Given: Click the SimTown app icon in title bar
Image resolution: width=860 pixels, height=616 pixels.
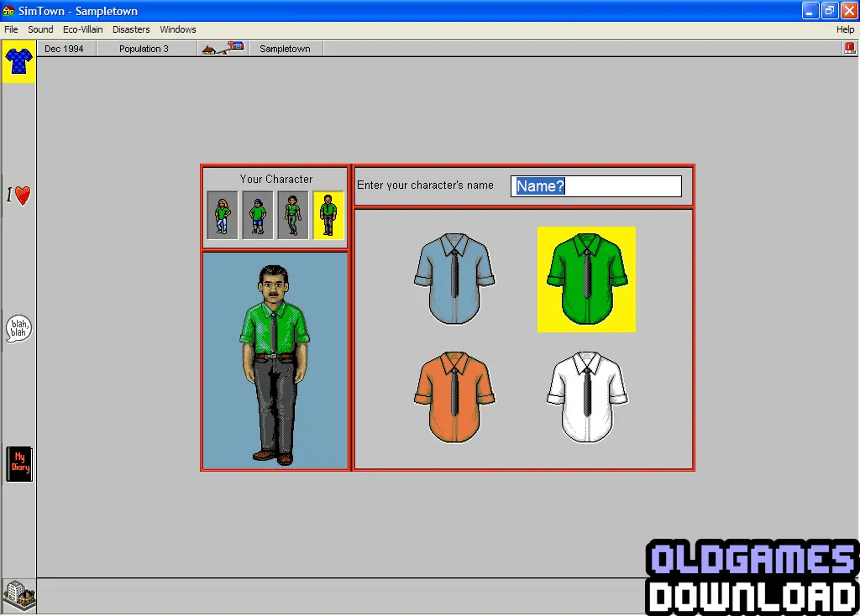Looking at the screenshot, I should pyautogui.click(x=8, y=10).
